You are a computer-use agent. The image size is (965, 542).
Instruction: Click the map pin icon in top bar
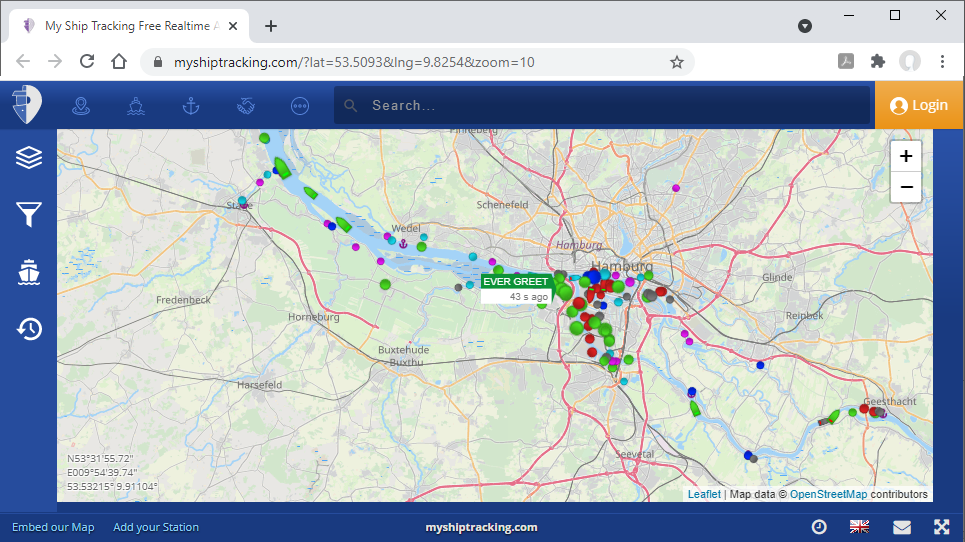coord(81,105)
